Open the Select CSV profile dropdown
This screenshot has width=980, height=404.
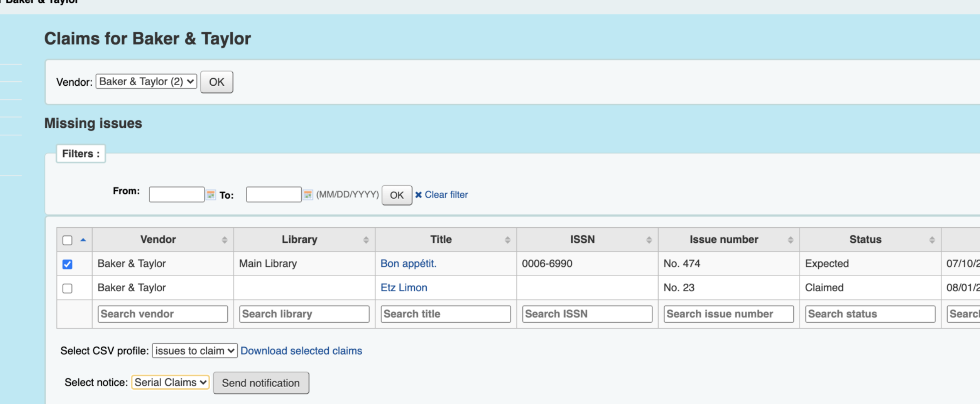195,351
